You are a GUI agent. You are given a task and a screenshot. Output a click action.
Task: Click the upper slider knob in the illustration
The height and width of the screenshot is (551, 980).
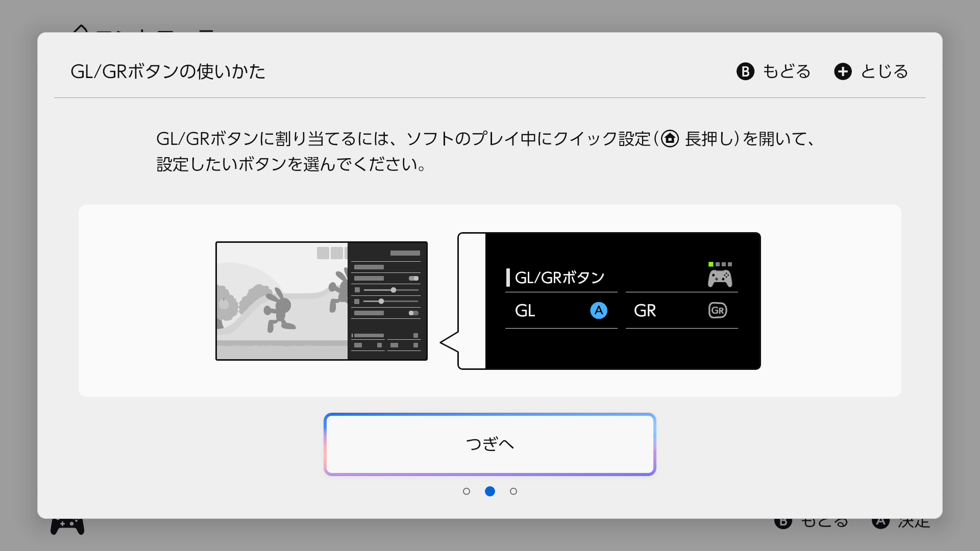pos(393,290)
